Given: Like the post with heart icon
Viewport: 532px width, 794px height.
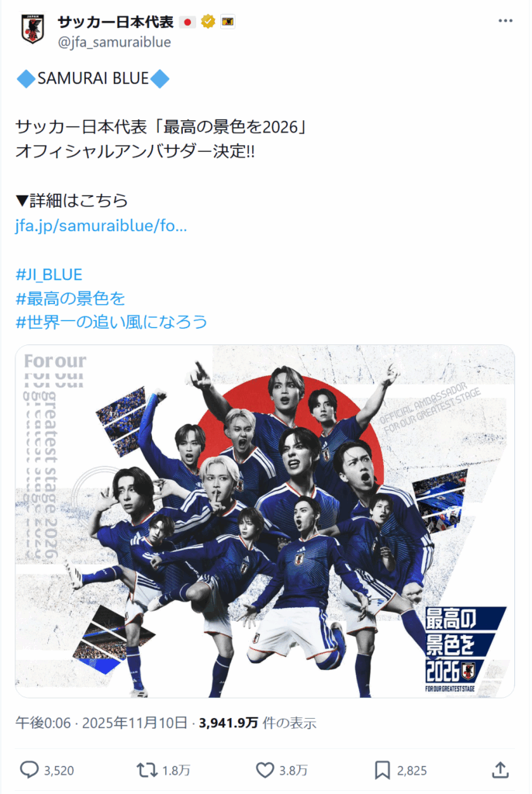Looking at the screenshot, I should (264, 770).
